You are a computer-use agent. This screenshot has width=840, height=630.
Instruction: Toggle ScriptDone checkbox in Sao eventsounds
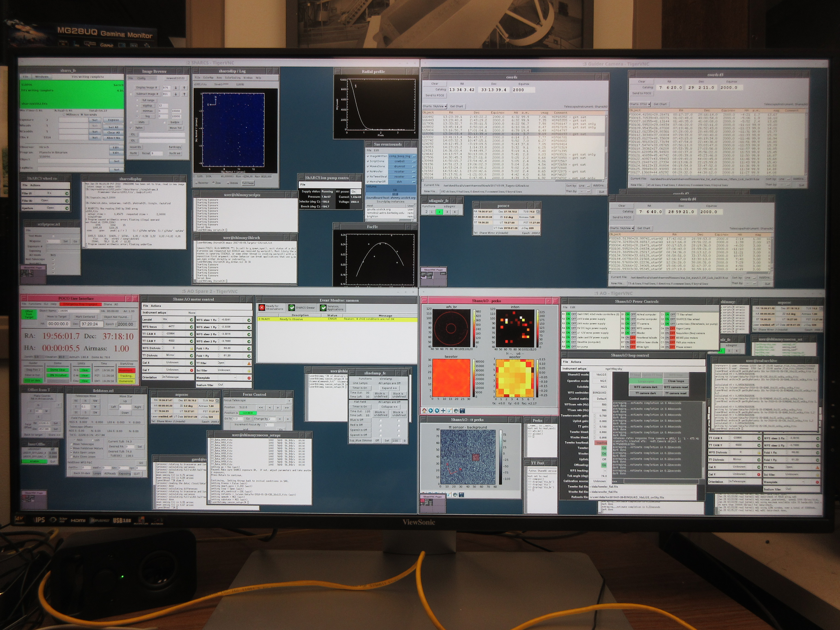368,161
